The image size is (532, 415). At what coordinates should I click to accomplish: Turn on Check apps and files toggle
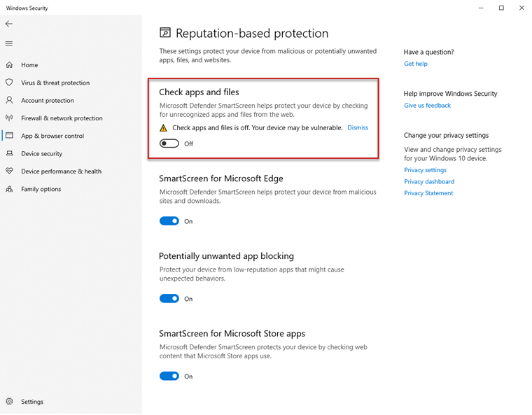click(169, 143)
